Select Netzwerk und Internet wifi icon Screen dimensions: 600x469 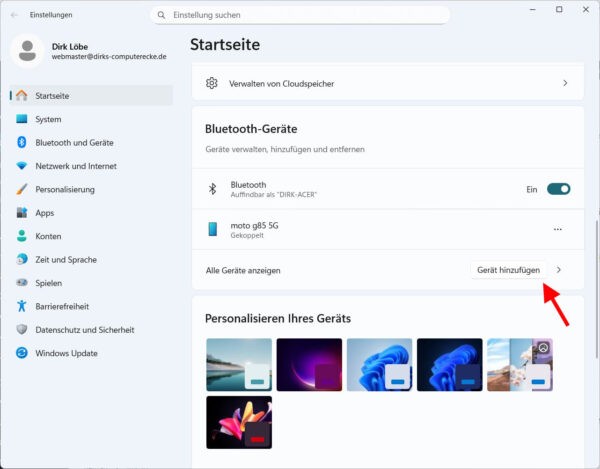[x=22, y=166]
